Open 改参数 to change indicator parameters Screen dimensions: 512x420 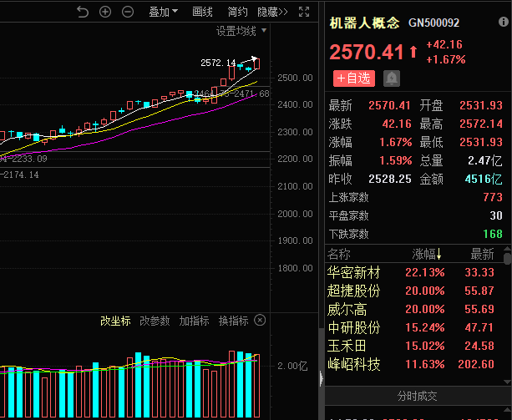click(x=155, y=321)
